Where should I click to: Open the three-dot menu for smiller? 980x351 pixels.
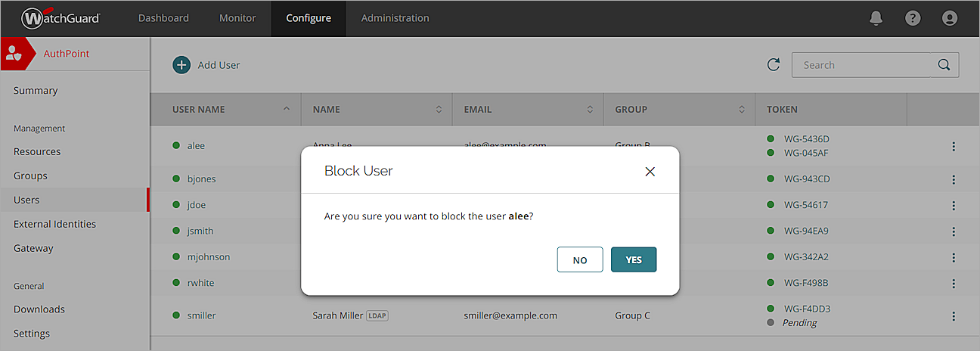point(954,315)
